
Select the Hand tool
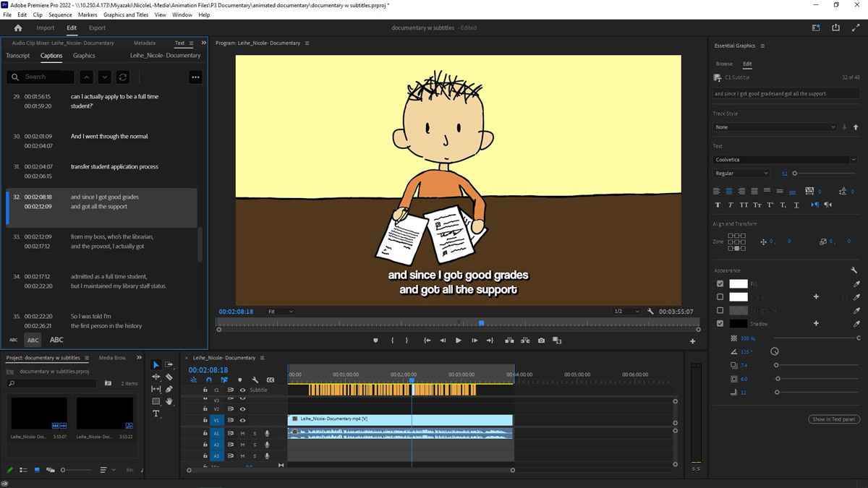point(169,401)
